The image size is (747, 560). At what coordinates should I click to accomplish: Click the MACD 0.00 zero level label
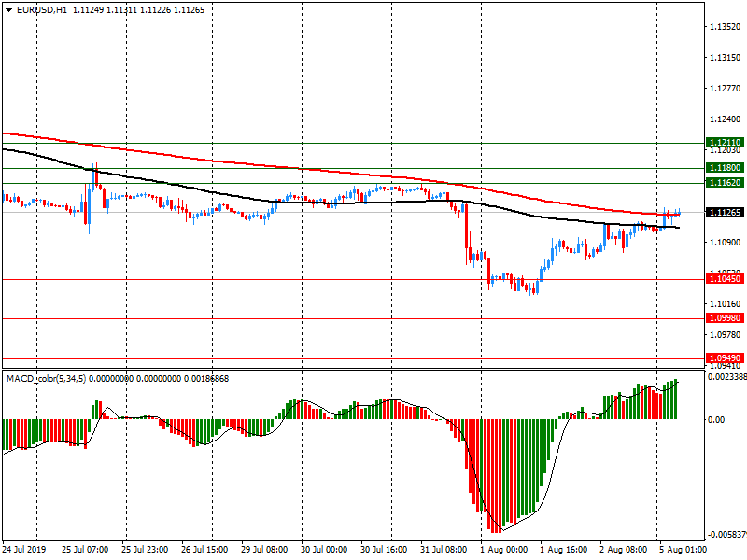[x=716, y=419]
